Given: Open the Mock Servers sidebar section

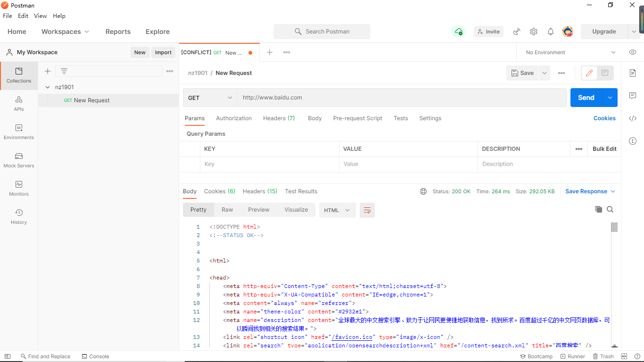Looking at the screenshot, I should [x=19, y=160].
